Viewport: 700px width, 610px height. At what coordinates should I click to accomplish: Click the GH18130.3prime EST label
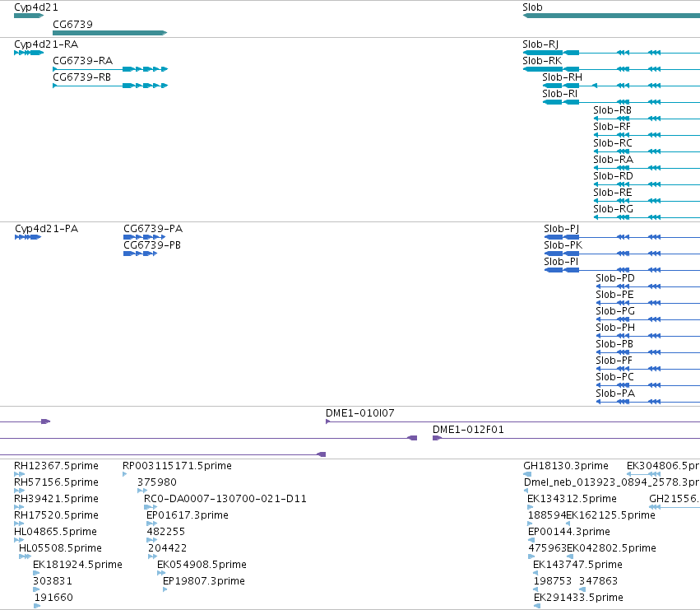[x=566, y=466]
